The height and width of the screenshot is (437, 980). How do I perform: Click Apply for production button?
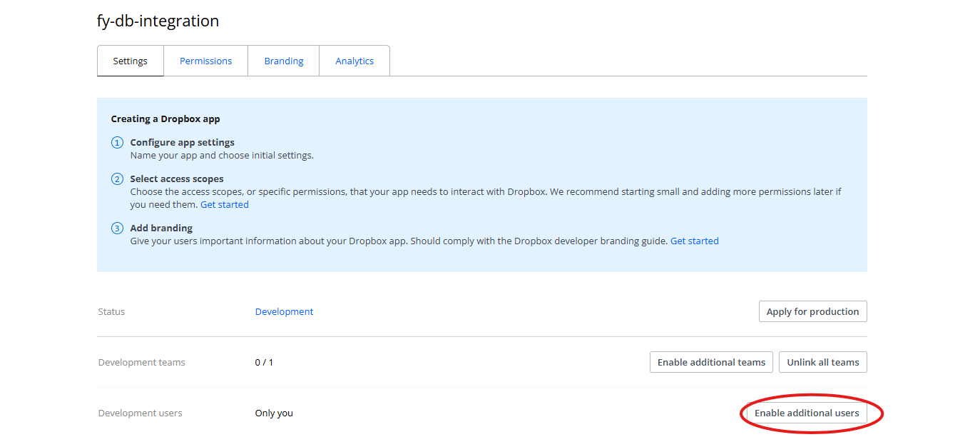click(x=812, y=311)
